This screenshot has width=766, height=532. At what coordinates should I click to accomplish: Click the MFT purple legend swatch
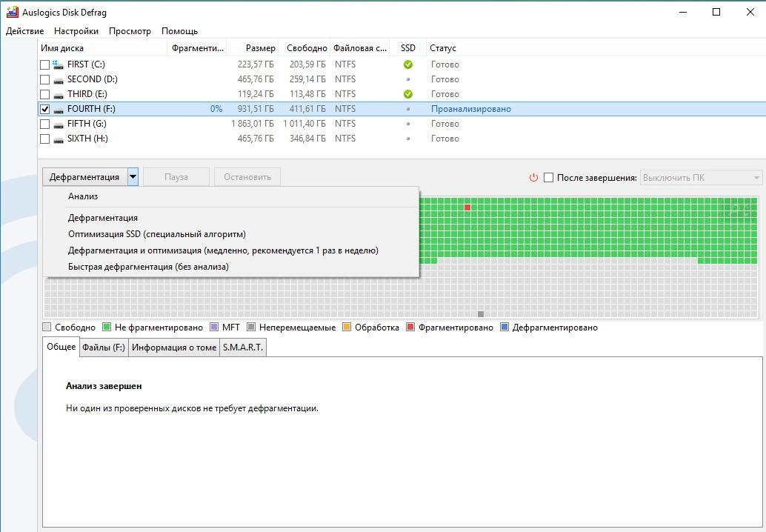coord(214,327)
